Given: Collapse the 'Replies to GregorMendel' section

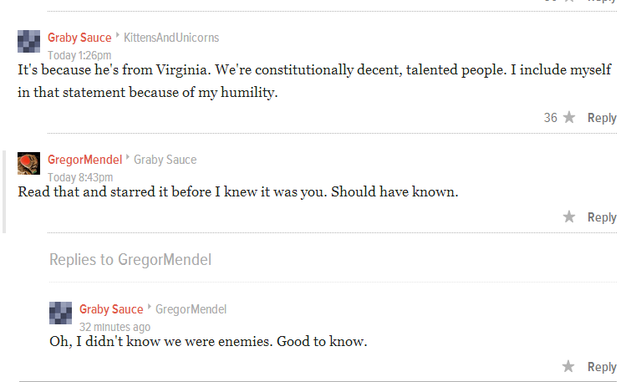Looking at the screenshot, I should (x=130, y=260).
